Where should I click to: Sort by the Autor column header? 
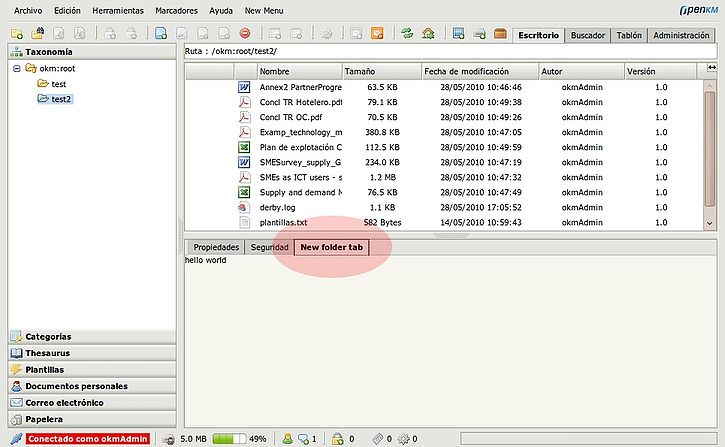click(582, 71)
